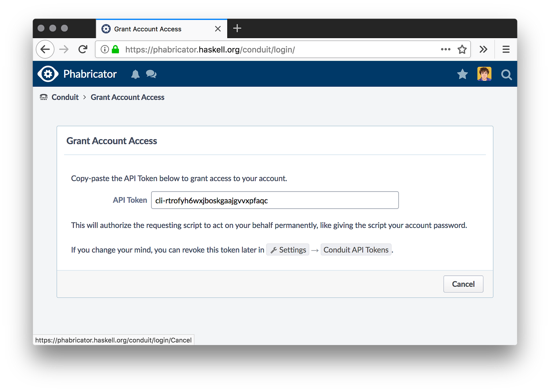Open the user profile avatar menu
This screenshot has height=392, width=550.
484,74
